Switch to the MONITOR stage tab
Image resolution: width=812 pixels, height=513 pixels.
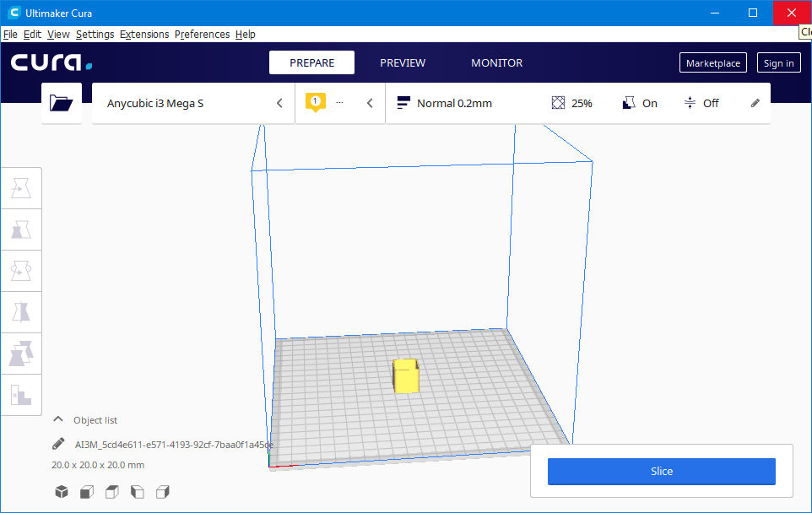[496, 62]
